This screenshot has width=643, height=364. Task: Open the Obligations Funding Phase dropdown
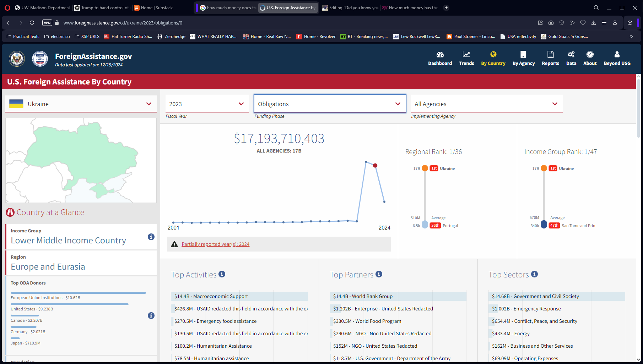tap(330, 104)
